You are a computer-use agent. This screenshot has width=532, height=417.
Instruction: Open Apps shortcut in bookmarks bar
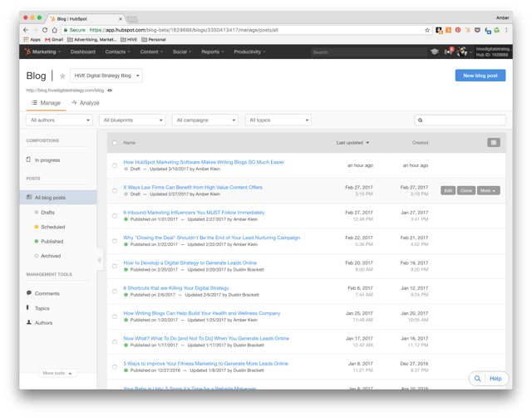coord(32,39)
